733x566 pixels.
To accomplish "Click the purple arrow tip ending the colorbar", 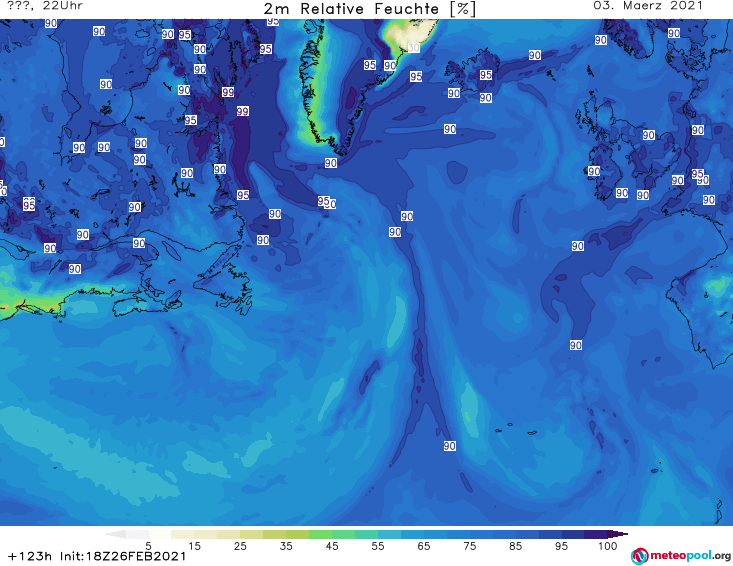I will (618, 534).
